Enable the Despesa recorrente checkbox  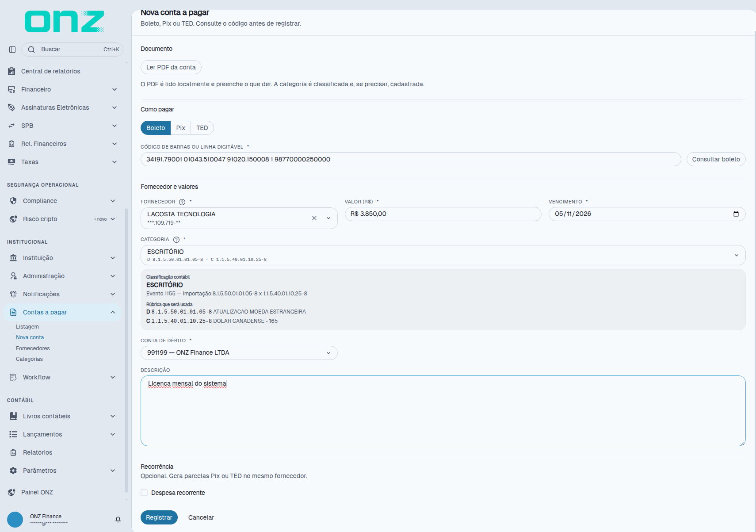(144, 493)
